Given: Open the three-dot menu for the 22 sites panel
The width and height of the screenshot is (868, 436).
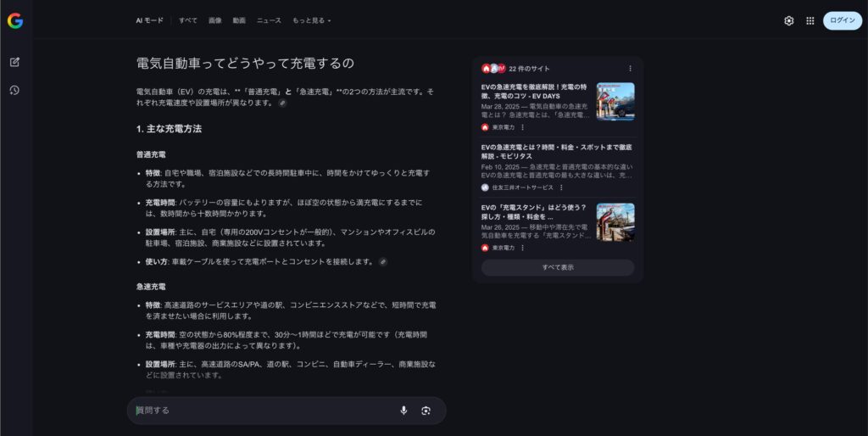Looking at the screenshot, I should pos(630,69).
